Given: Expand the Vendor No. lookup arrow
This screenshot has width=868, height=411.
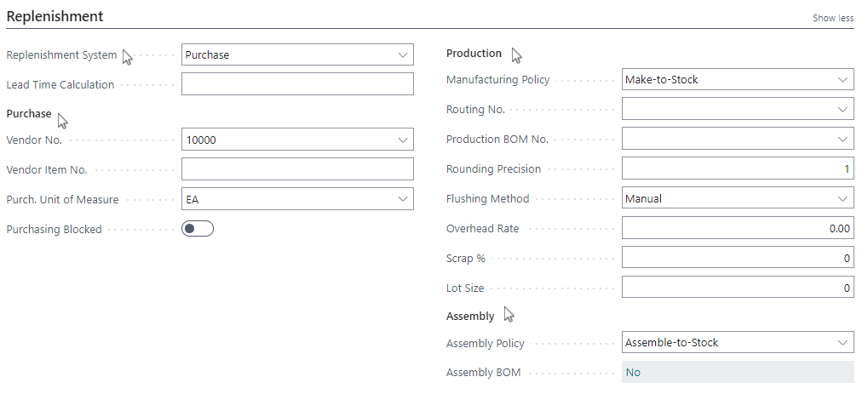Looking at the screenshot, I should (403, 140).
